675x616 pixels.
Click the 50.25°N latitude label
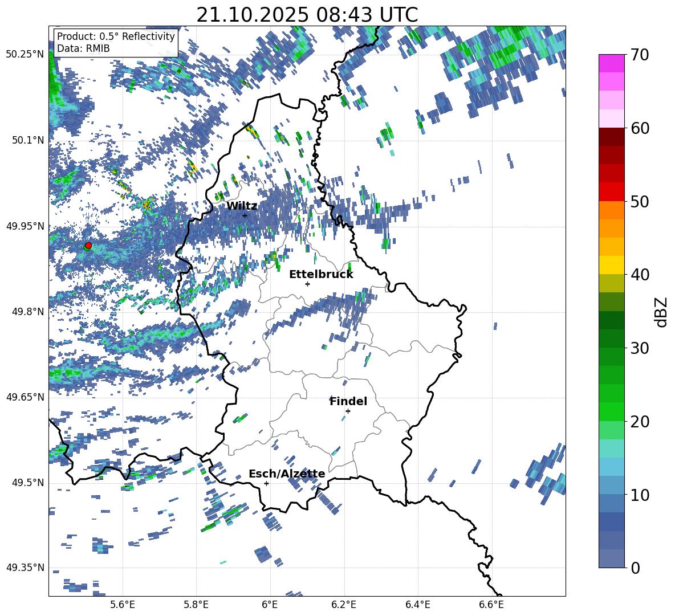pos(25,54)
